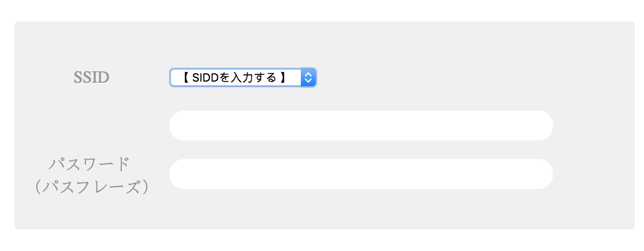Image resolution: width=644 pixels, height=251 pixels.
Task: Click the 'SIDDを入力する' select box
Action: point(242,77)
